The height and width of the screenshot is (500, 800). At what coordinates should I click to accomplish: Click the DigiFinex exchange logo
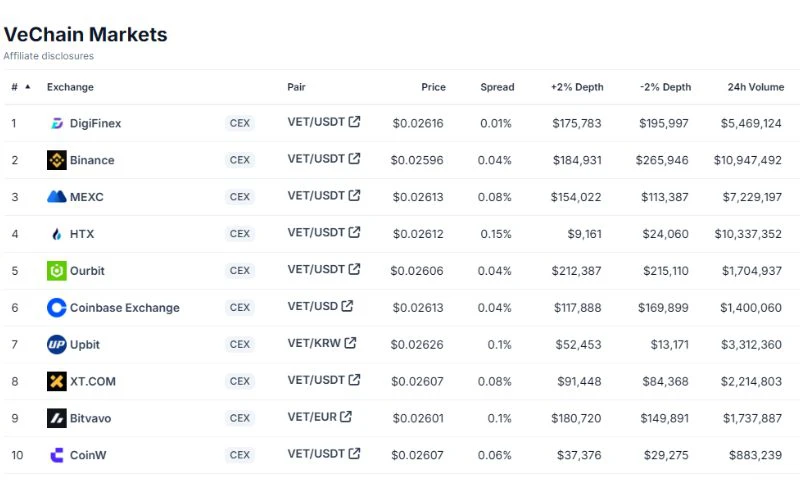[57, 123]
